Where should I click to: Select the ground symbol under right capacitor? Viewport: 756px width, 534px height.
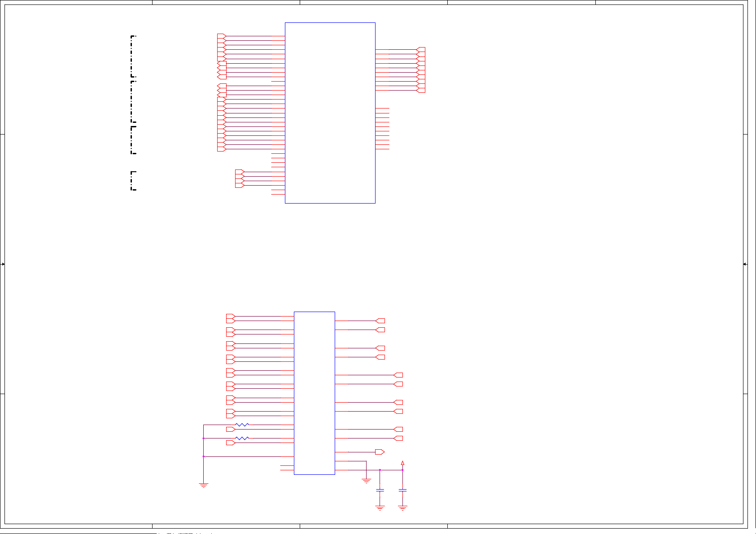coord(403,508)
